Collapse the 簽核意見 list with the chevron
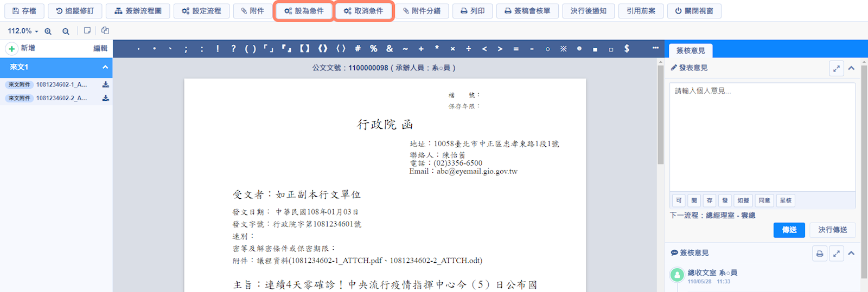Viewport: 868px width, 292px height. 851,254
